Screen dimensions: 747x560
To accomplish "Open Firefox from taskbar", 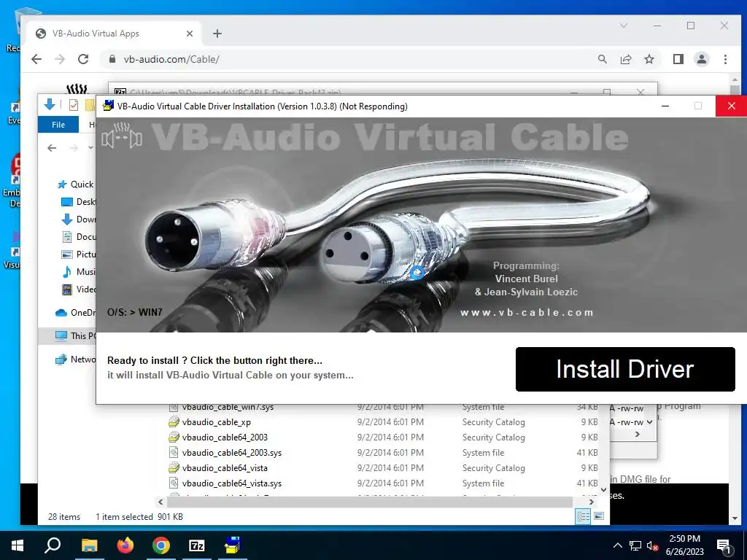I will (x=125, y=545).
